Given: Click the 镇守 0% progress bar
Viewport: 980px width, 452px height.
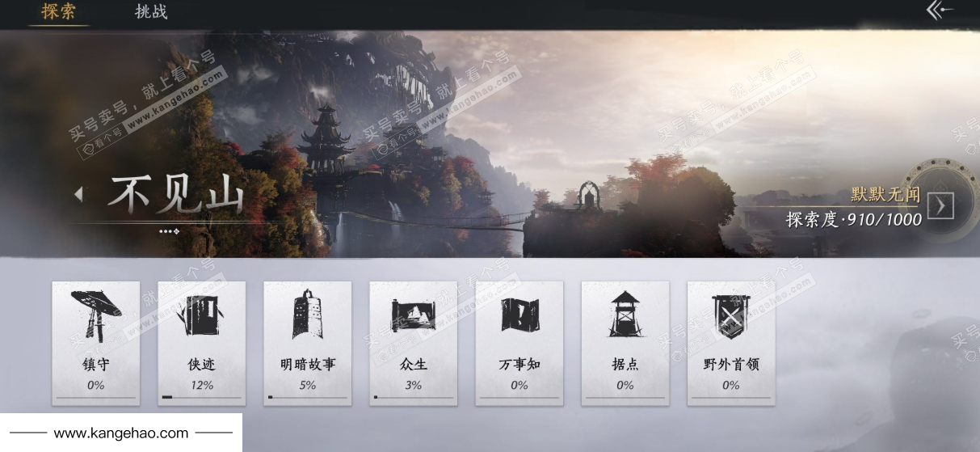Looking at the screenshot, I should tap(95, 397).
